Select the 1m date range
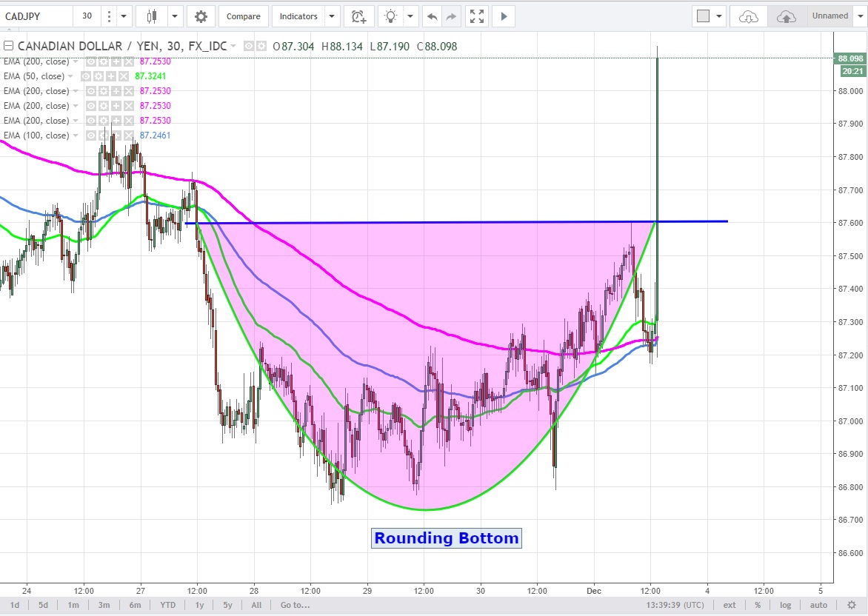This screenshot has height=616, width=868. (73, 605)
